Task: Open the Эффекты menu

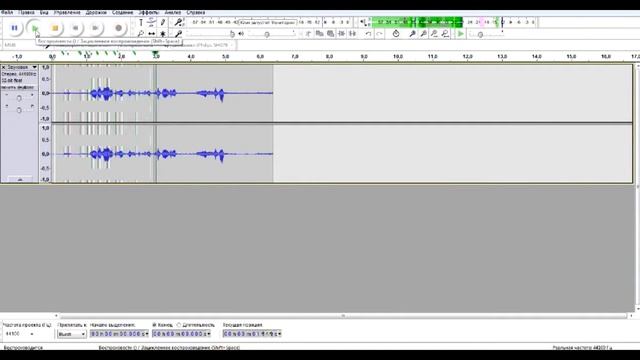Action: click(149, 13)
